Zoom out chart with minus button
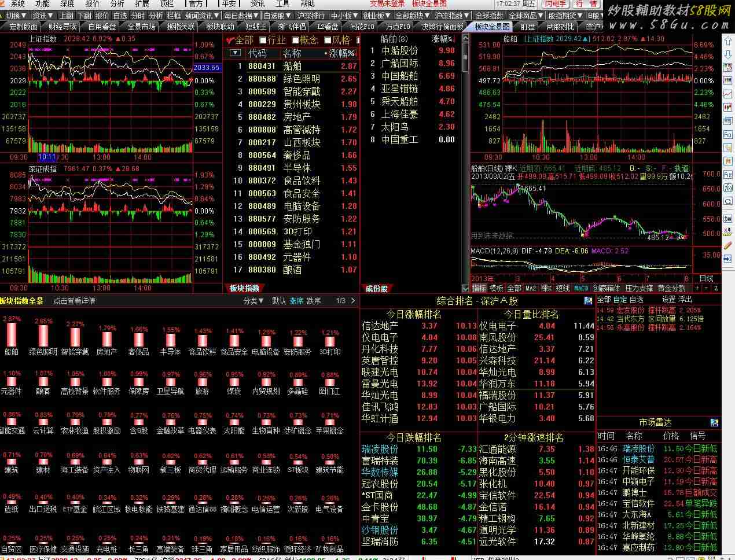Image resolution: width=735 pixels, height=560 pixels. coord(706,288)
